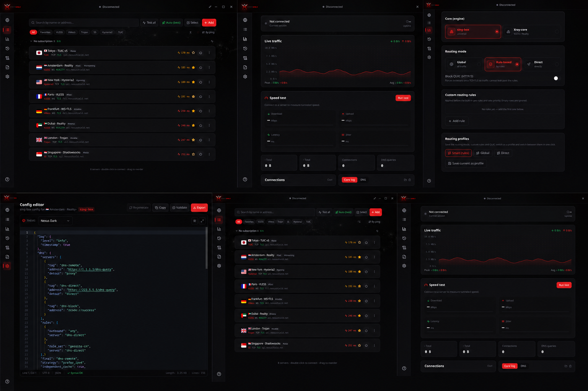The width and height of the screenshot is (588, 391).
Task: Open three-dot menu on lower New York row
Action: click(x=374, y=272)
